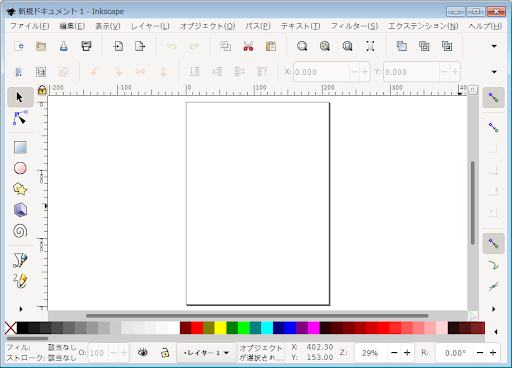Zoom to fit selection
The width and height of the screenshot is (512, 368).
point(302,46)
